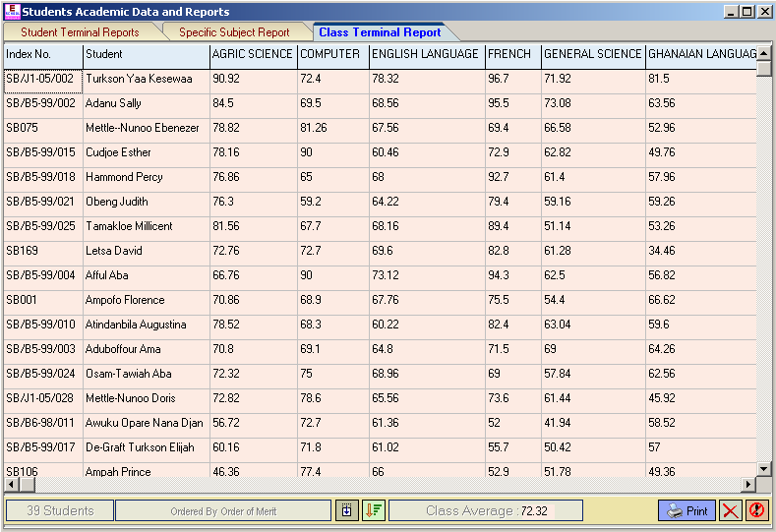Viewport: 776px width, 532px height.
Task: Click French score 96.7
Action: (512, 82)
